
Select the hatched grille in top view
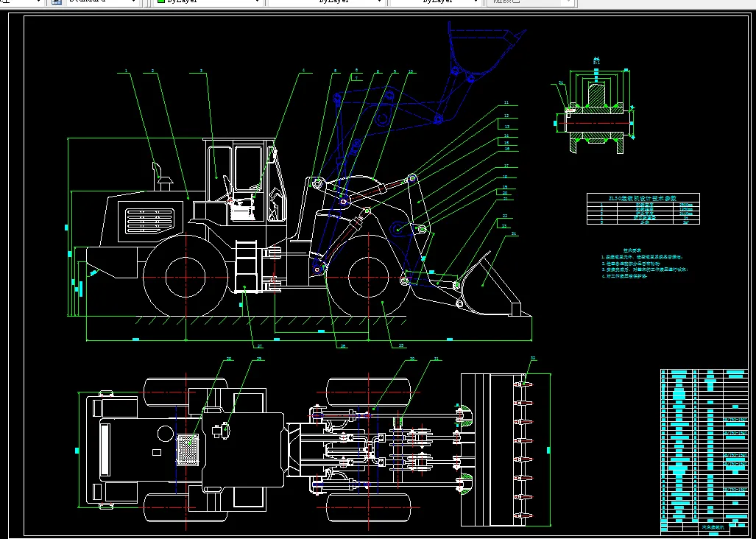click(x=188, y=449)
